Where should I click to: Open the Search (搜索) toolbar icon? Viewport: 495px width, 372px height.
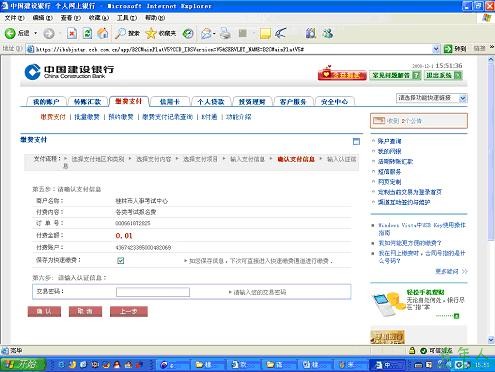point(120,33)
